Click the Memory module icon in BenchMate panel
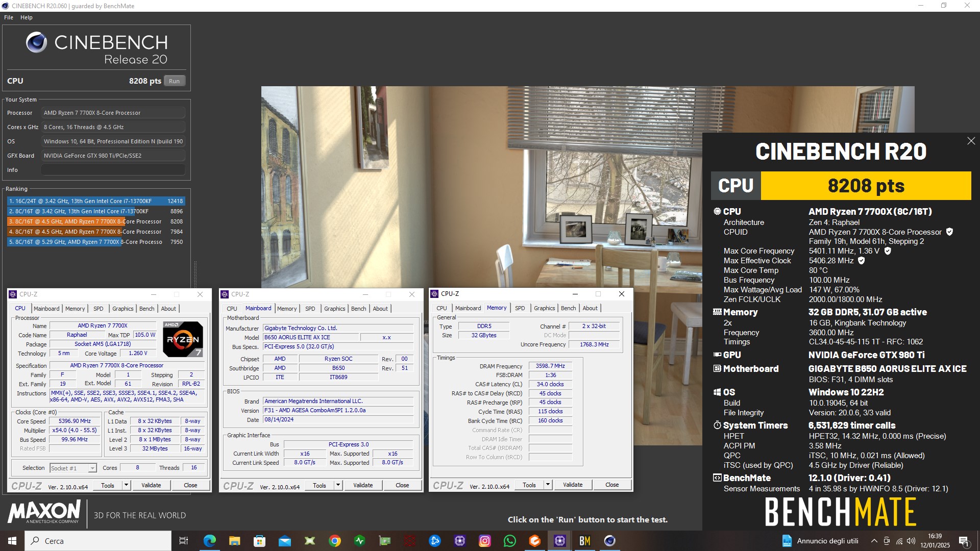The image size is (980, 551). pyautogui.click(x=717, y=312)
